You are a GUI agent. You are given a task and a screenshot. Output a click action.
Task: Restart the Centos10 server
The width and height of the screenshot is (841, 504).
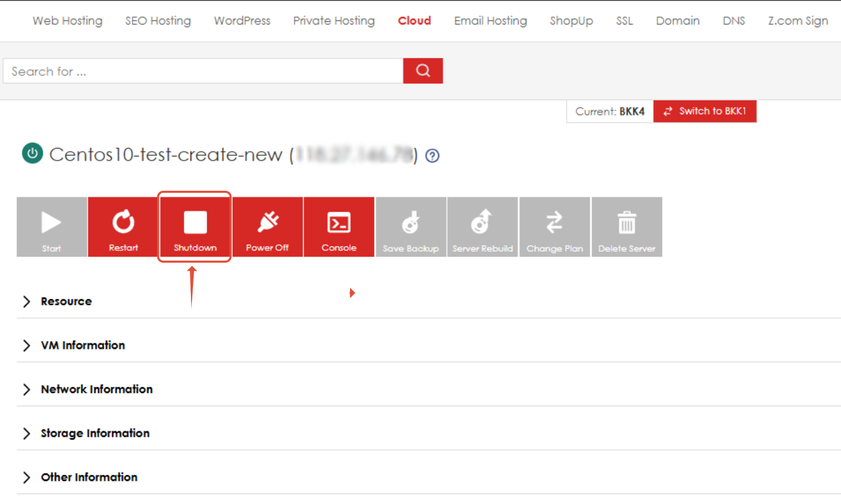[x=123, y=227]
